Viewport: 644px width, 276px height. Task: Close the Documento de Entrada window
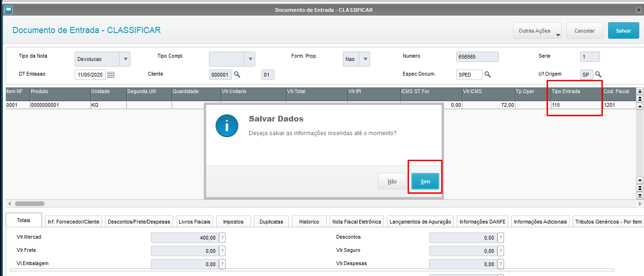638,10
